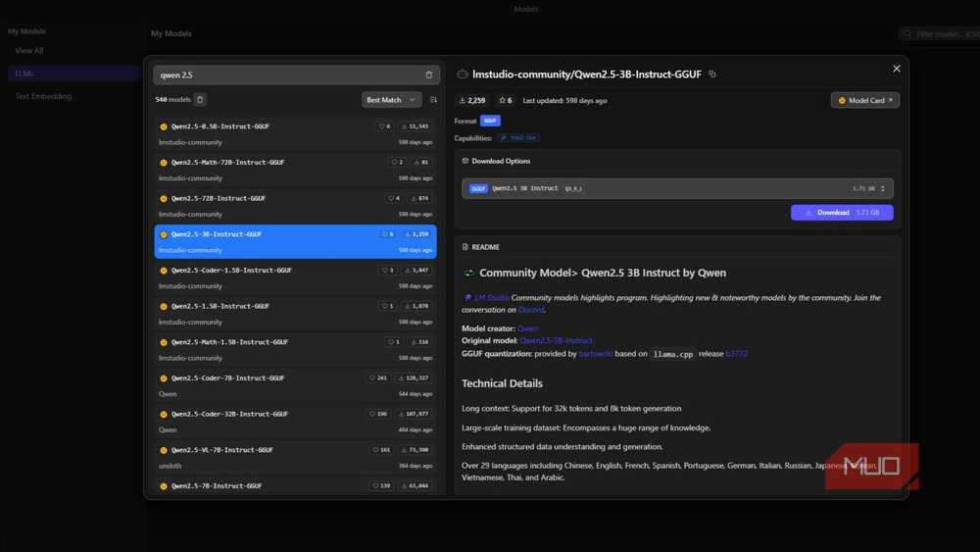This screenshot has height=552, width=980.
Task: Select Qwen2.5-Math-72B-Instruct-GGUF in results
Action: tap(295, 170)
